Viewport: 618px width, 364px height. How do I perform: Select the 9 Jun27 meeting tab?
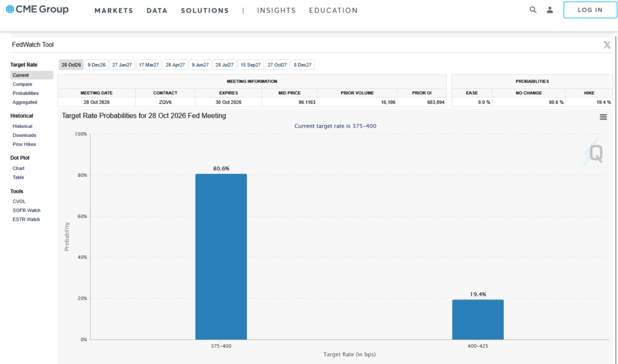point(200,65)
